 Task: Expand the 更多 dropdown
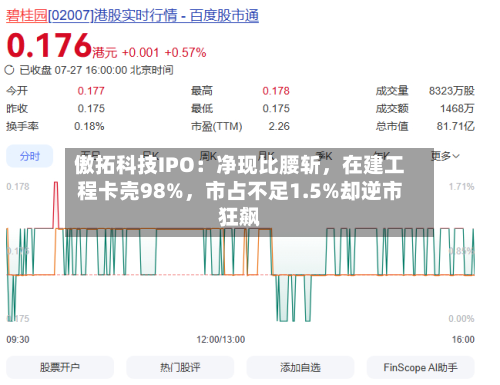[445, 156]
